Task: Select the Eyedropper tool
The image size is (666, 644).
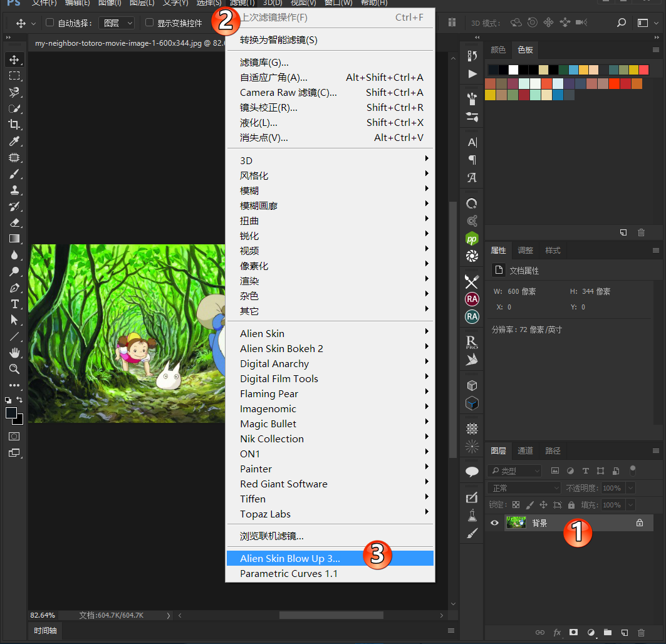Action: point(14,141)
